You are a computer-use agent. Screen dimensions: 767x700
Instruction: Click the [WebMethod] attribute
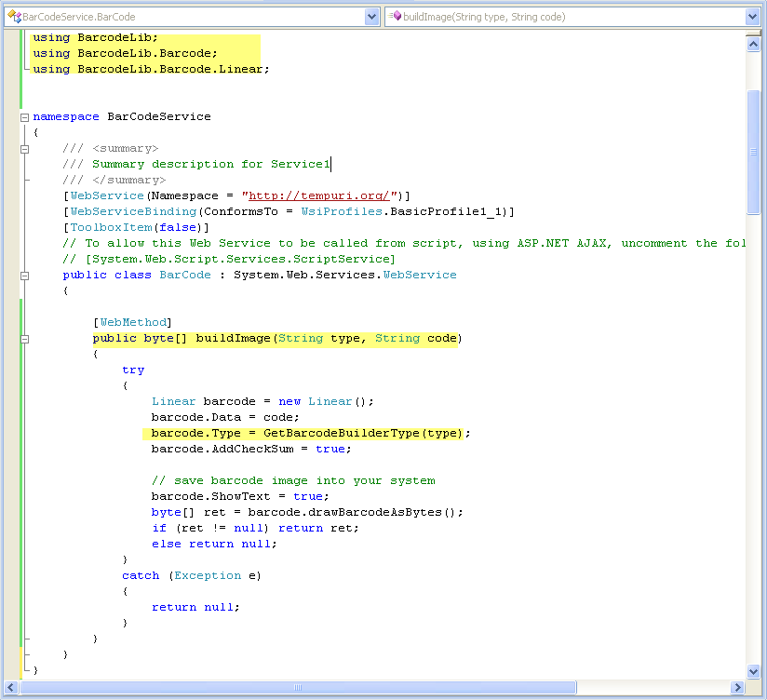(x=132, y=322)
